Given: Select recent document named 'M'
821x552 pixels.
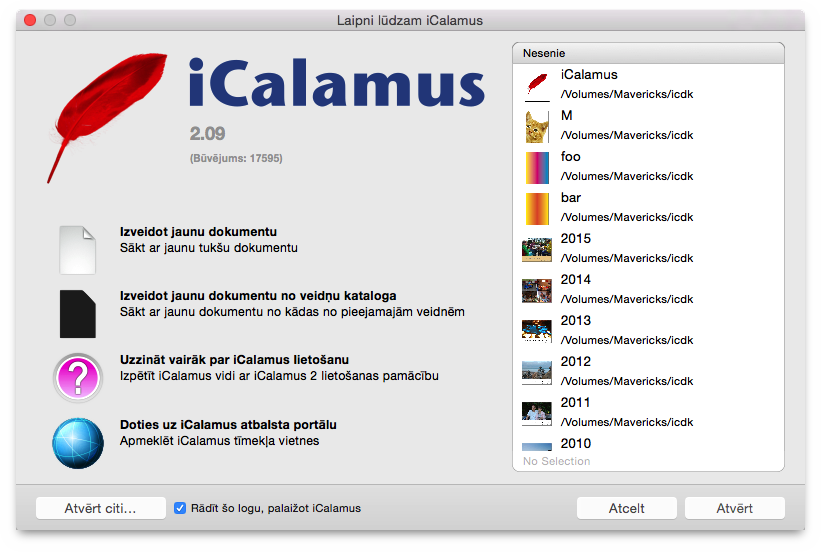Looking at the screenshot, I should click(x=648, y=125).
